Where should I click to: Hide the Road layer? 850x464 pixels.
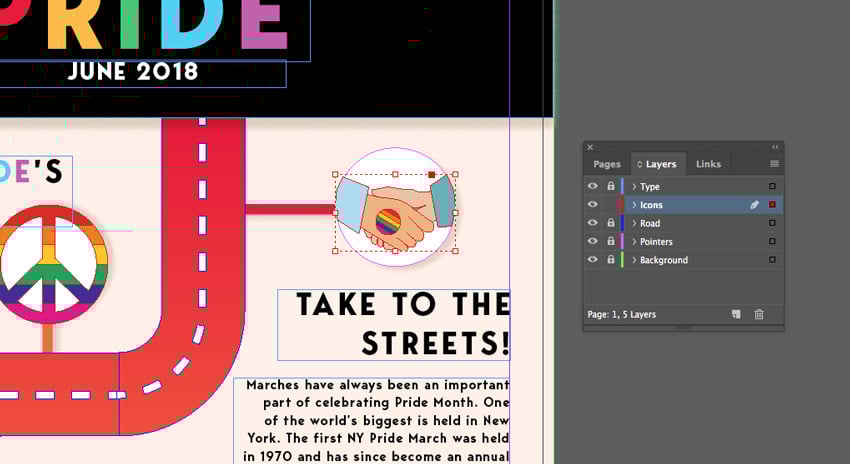pos(593,223)
